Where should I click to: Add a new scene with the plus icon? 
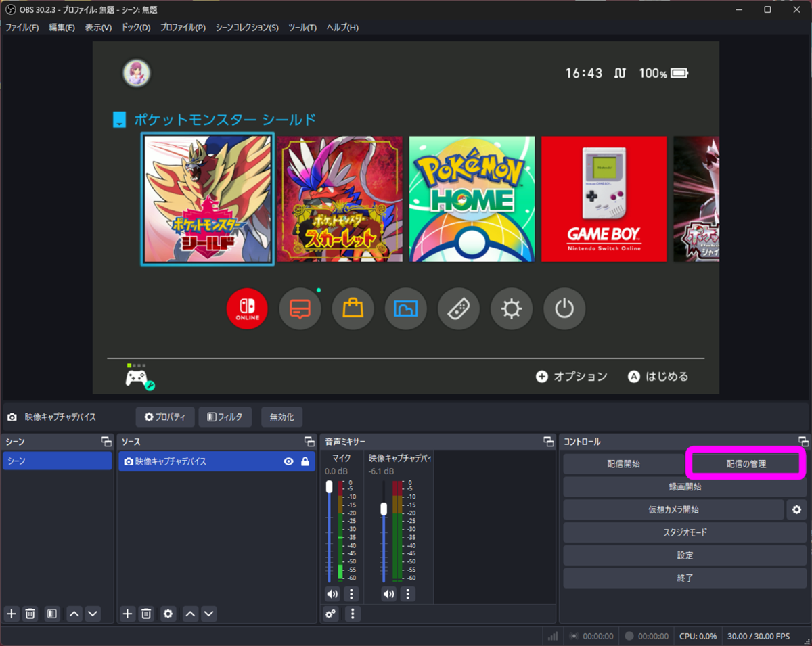[12, 614]
